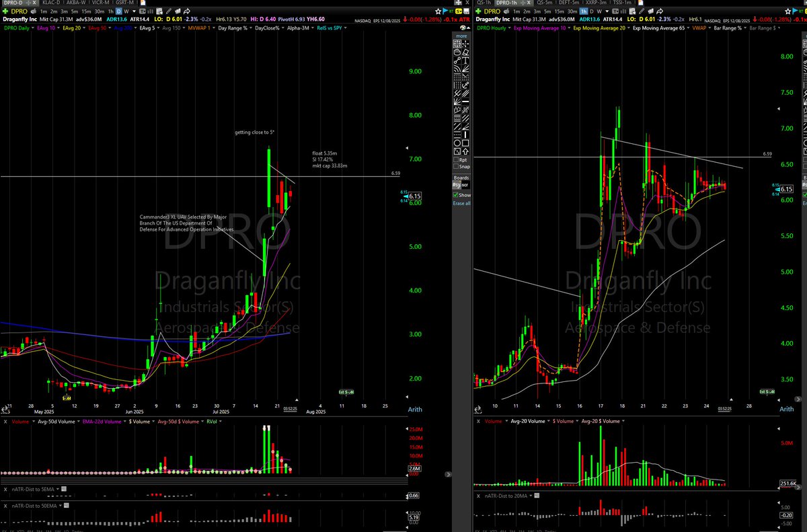The width and height of the screenshot is (807, 532).
Task: Click the Arith scale button on daily chart
Action: 415,410
